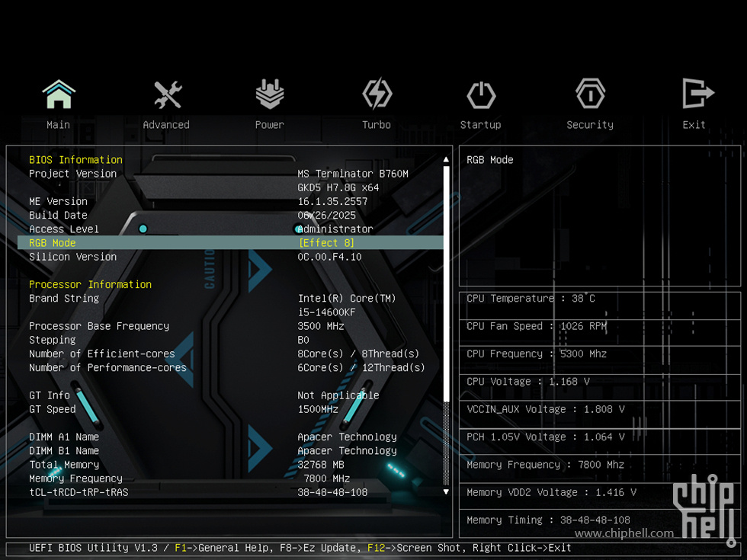Switch to the Advanced tab label

(166, 125)
